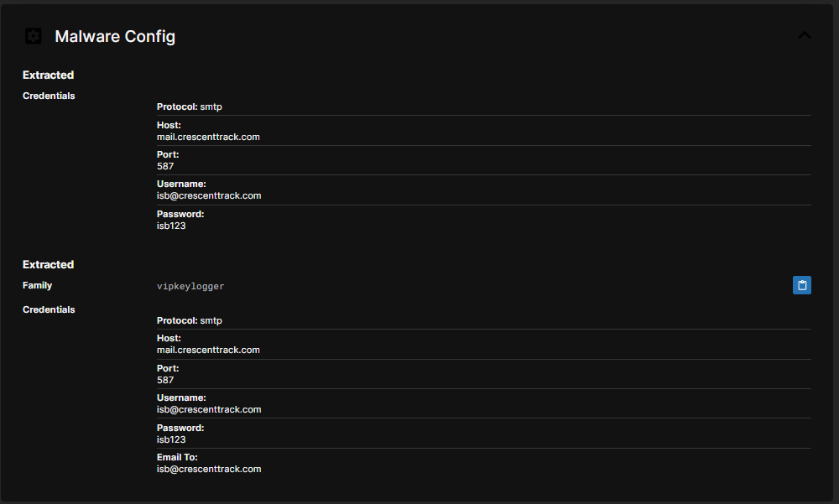Screen dimensions: 839x504
Task: Click the second Extracted section heading
Action: point(49,264)
